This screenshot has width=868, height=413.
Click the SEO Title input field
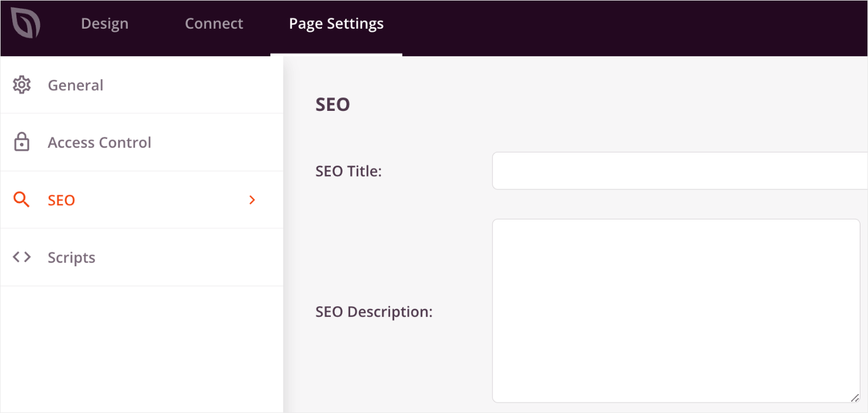[674, 170]
